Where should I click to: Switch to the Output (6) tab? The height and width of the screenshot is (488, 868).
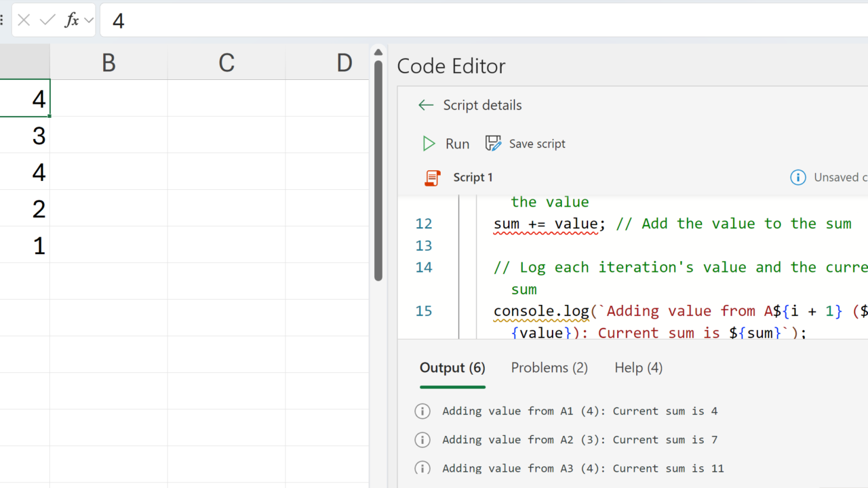pyautogui.click(x=452, y=368)
